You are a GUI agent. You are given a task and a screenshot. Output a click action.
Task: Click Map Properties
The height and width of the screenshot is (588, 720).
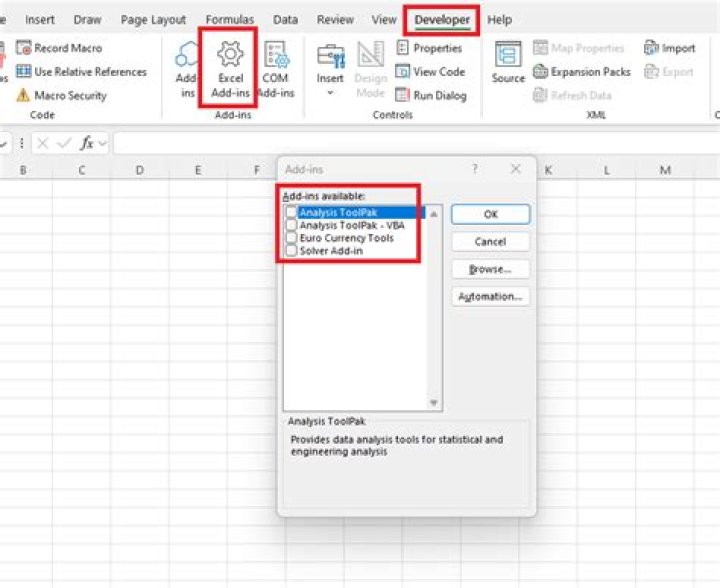(579, 48)
